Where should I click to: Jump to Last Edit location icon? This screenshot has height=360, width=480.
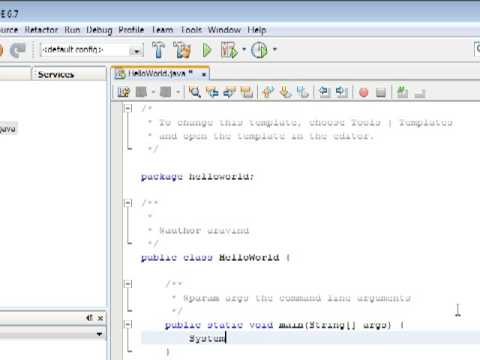point(123,92)
